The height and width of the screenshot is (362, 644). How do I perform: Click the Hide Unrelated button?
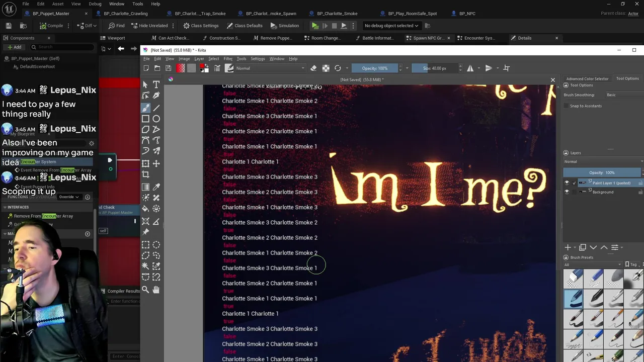(149, 26)
